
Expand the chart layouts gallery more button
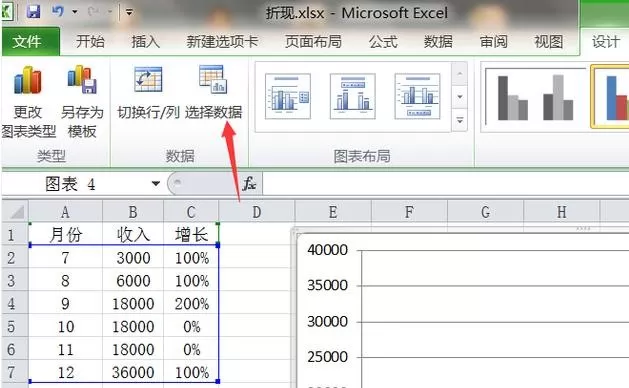coord(460,120)
